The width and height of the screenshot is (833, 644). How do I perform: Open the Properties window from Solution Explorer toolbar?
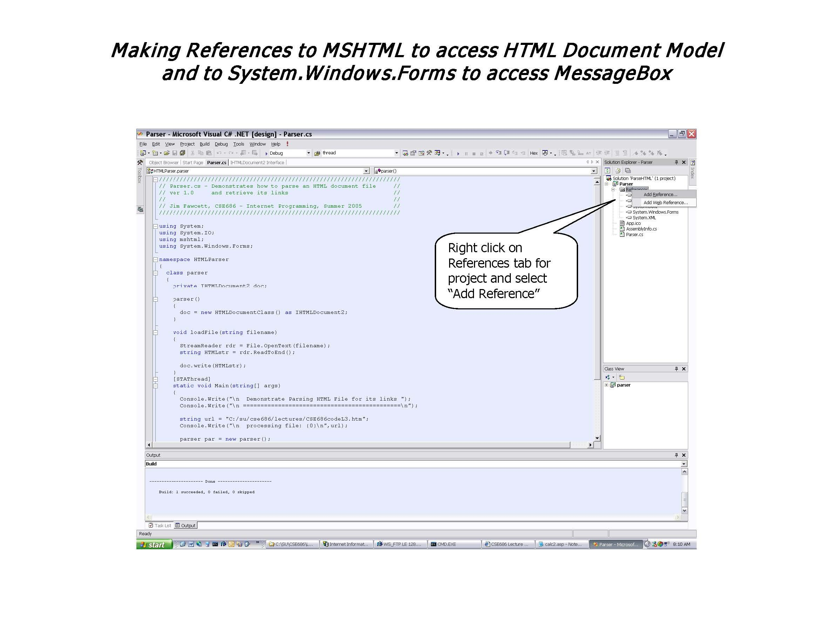tap(628, 170)
